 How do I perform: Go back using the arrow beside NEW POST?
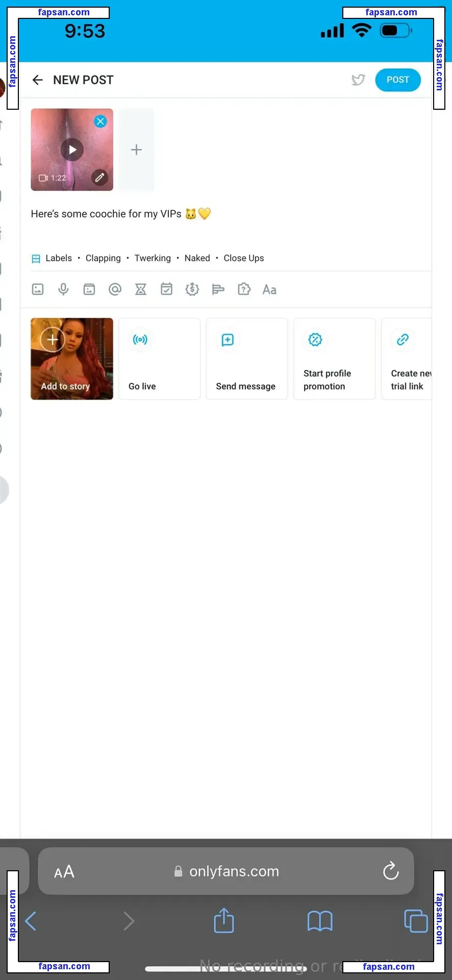[38, 80]
